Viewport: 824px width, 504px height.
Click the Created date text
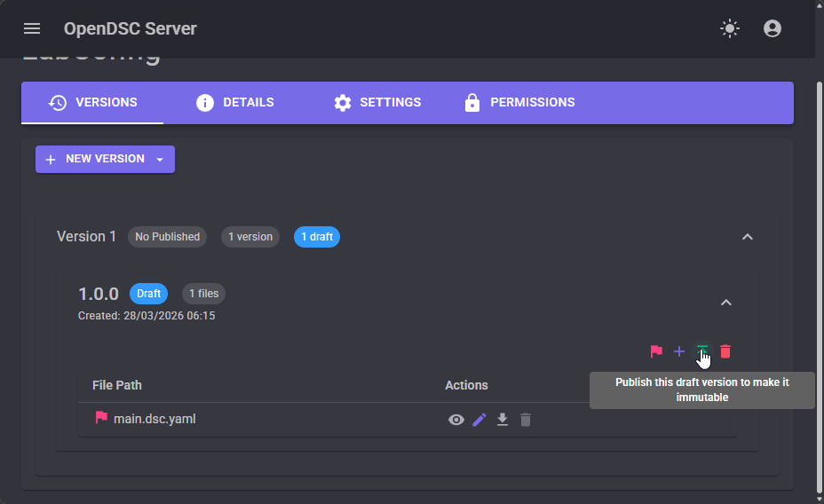(x=147, y=316)
